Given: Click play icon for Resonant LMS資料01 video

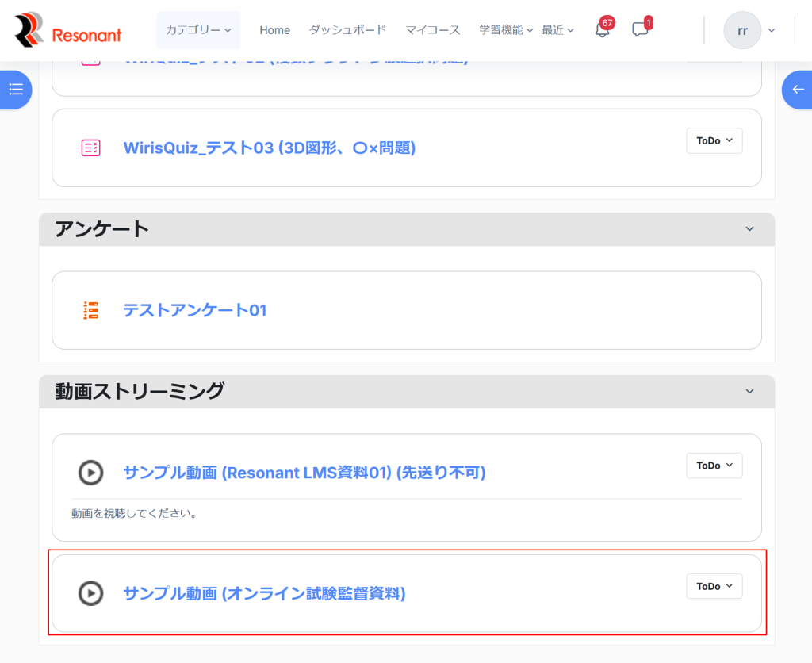Looking at the screenshot, I should (x=91, y=473).
